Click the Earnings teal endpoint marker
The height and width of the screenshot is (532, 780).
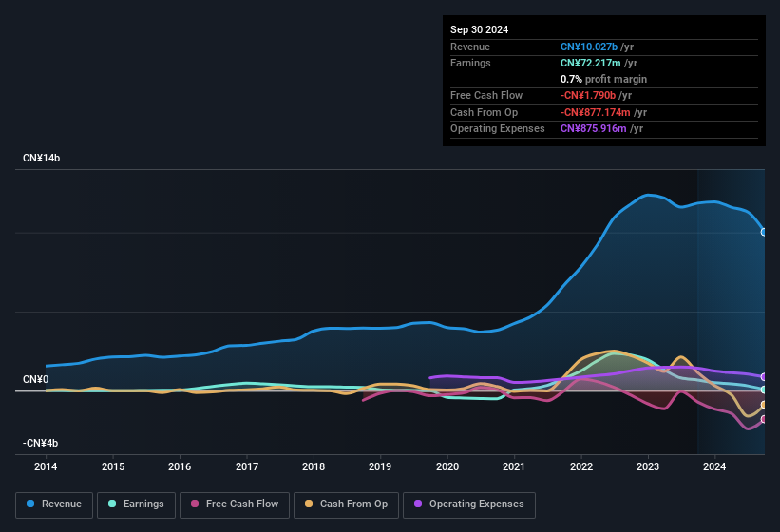[x=764, y=389]
